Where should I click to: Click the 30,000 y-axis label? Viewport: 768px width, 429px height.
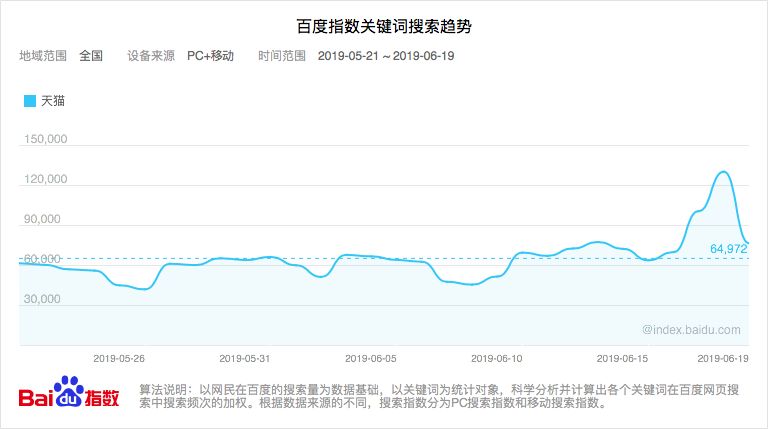[x=42, y=299]
